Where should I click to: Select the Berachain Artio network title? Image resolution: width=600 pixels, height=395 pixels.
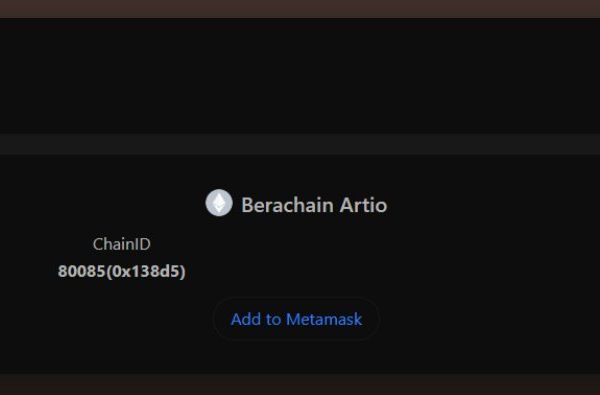(x=314, y=205)
